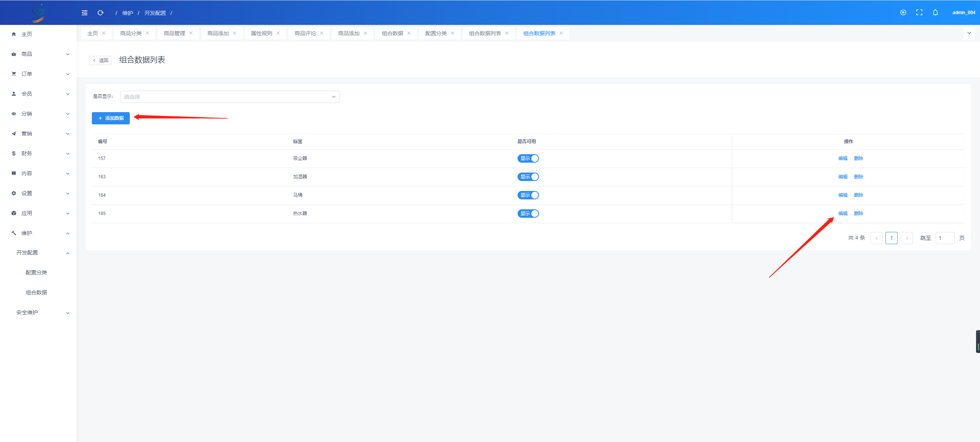Switch to the 属性规则 tab
The width and height of the screenshot is (980, 442).
pos(261,33)
